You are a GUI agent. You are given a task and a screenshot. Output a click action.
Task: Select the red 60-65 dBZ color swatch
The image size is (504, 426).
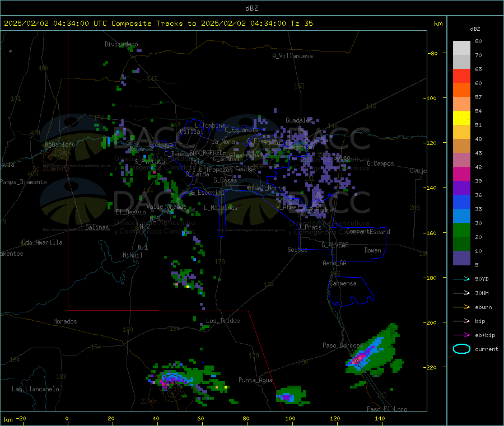[x=461, y=76]
